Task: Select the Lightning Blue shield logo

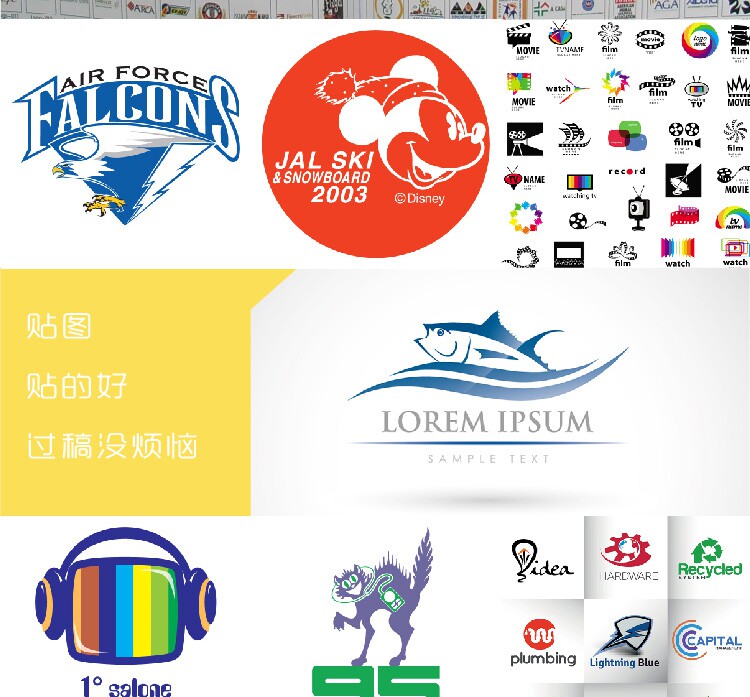Action: coord(625,642)
